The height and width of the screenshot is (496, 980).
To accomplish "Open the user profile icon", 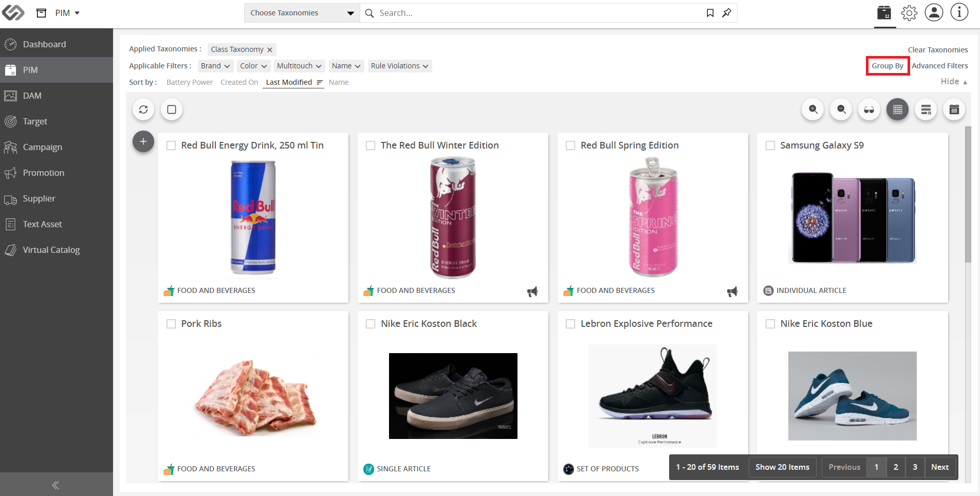I will click(934, 12).
